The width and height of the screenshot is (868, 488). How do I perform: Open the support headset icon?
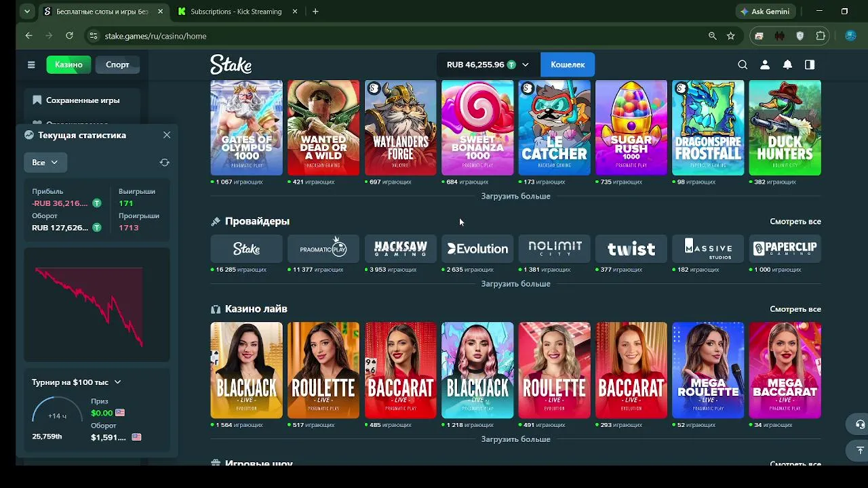pos(860,424)
